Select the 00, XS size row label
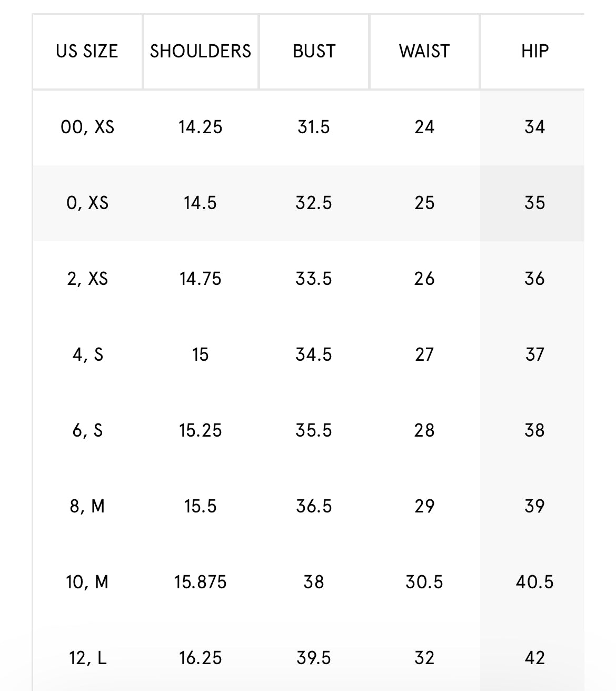 point(87,127)
